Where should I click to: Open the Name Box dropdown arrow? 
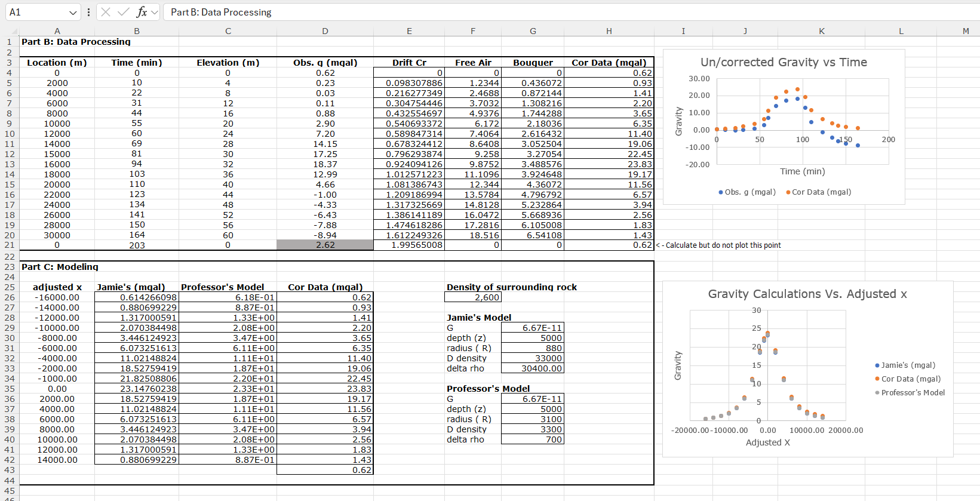(73, 13)
